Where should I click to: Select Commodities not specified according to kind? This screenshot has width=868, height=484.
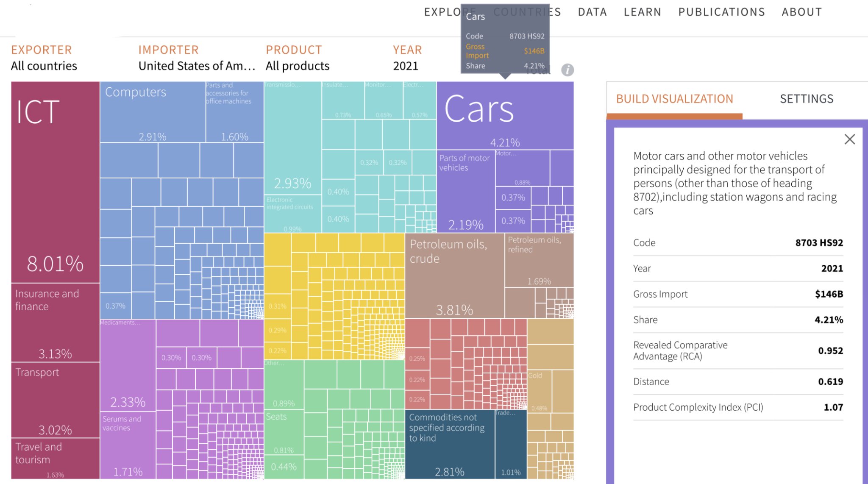pyautogui.click(x=449, y=449)
